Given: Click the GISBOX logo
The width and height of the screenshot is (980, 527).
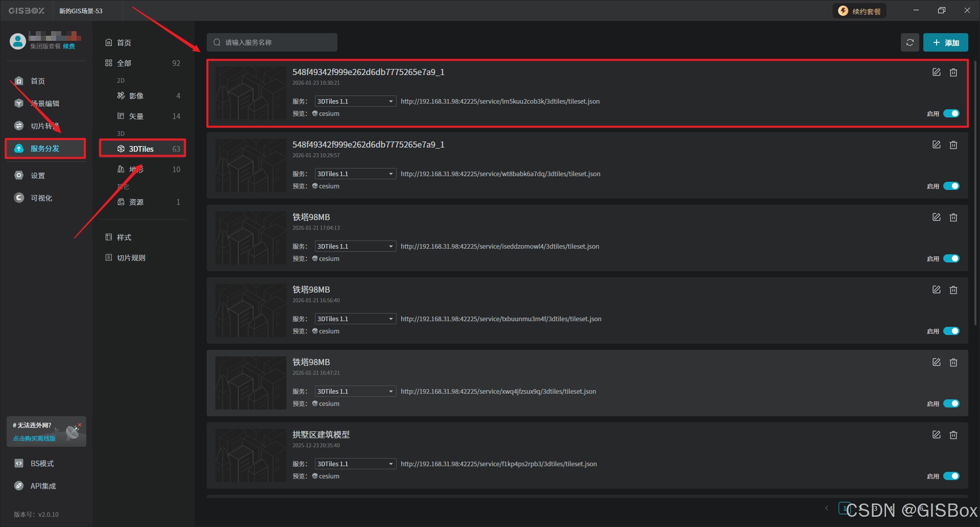Looking at the screenshot, I should pyautogui.click(x=27, y=11).
